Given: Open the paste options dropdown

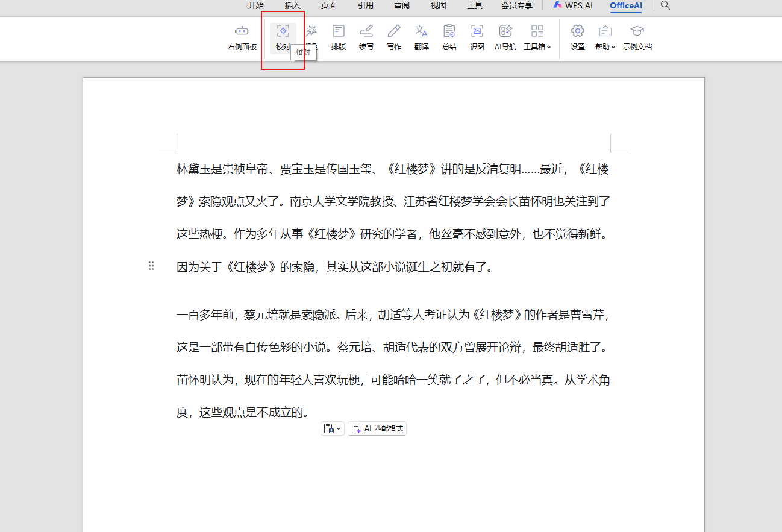Looking at the screenshot, I should pyautogui.click(x=333, y=428).
